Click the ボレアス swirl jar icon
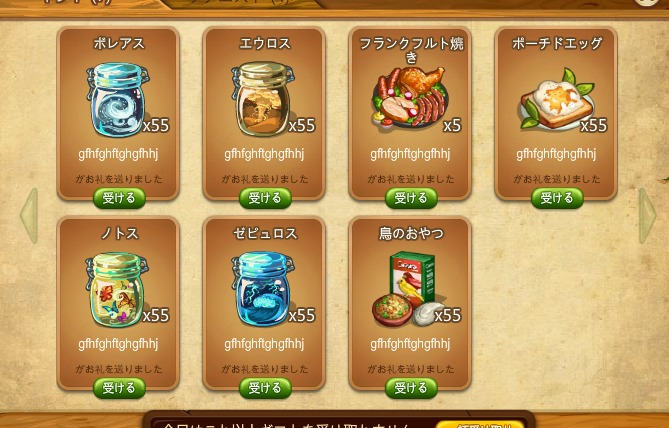 point(117,99)
